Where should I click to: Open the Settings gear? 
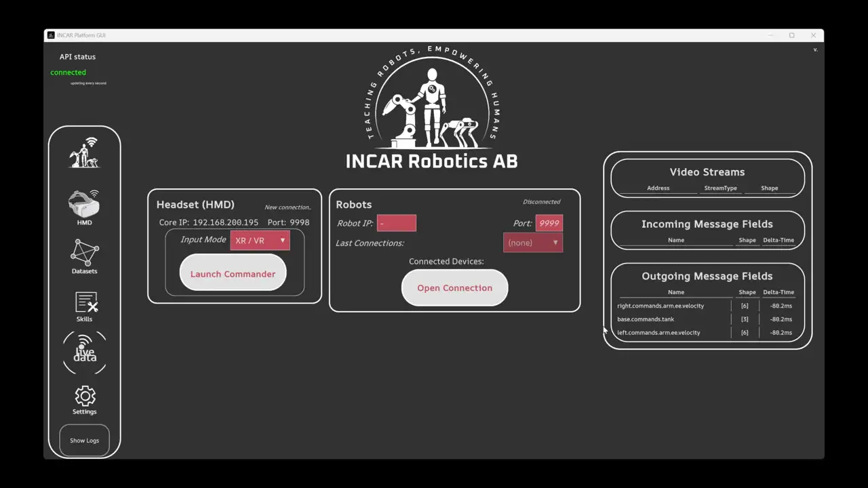click(x=85, y=400)
